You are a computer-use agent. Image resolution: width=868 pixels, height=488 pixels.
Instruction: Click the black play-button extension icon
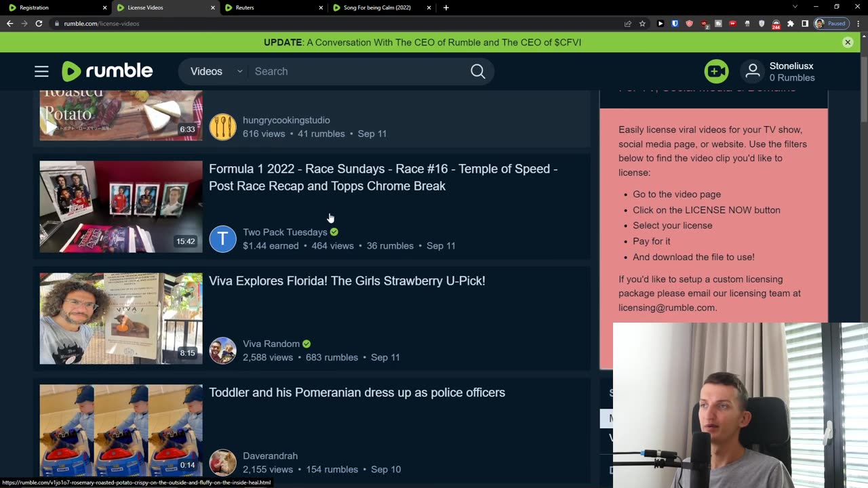[660, 23]
